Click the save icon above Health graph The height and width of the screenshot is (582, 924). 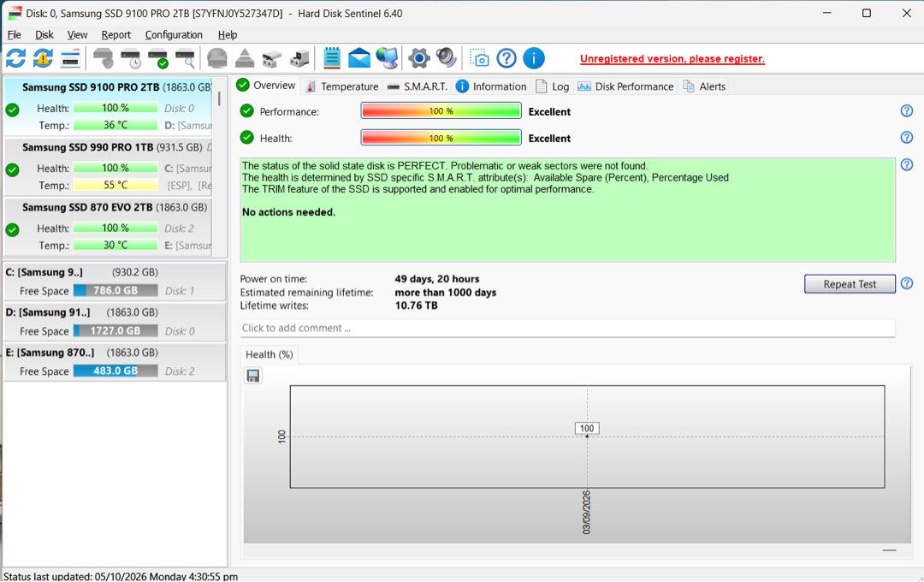253,376
